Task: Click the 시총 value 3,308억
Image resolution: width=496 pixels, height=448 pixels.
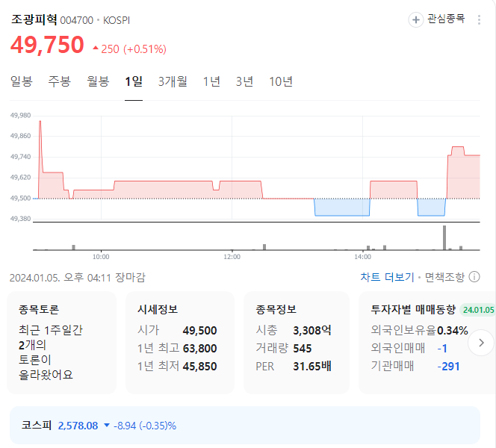Action: pos(312,330)
